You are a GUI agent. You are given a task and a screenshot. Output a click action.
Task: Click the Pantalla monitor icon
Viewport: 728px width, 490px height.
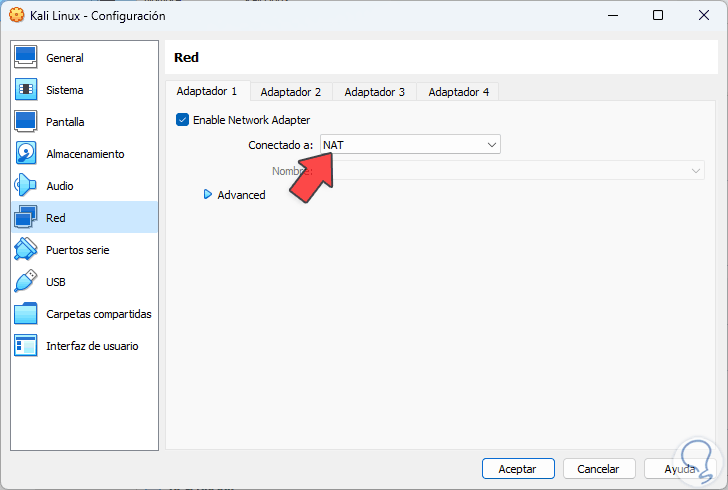click(x=26, y=122)
